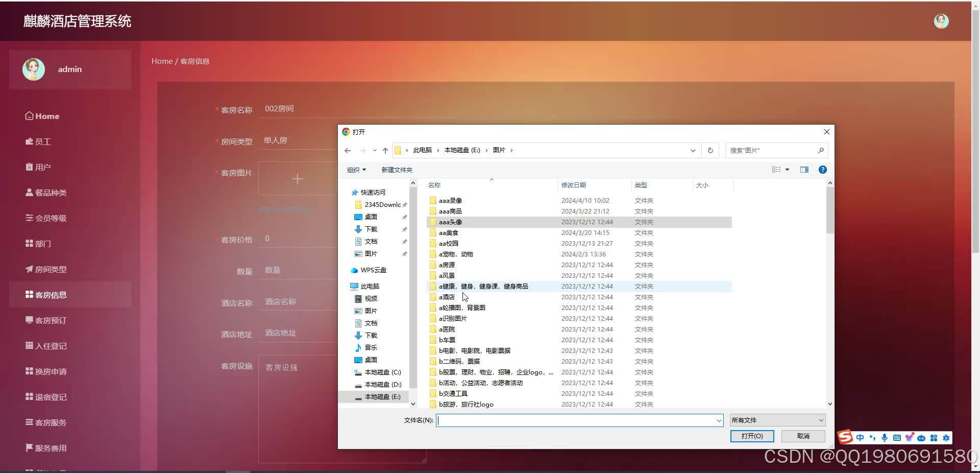Select the aa美食 folder

(448, 232)
